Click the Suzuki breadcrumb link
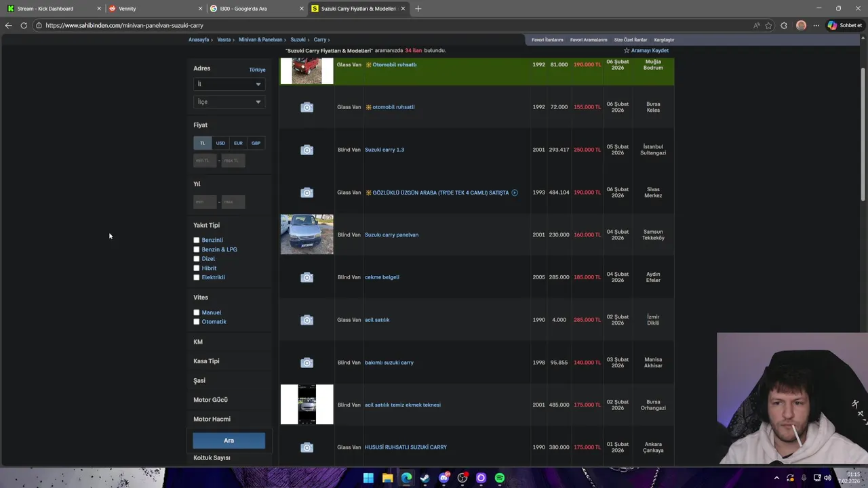 (x=298, y=40)
